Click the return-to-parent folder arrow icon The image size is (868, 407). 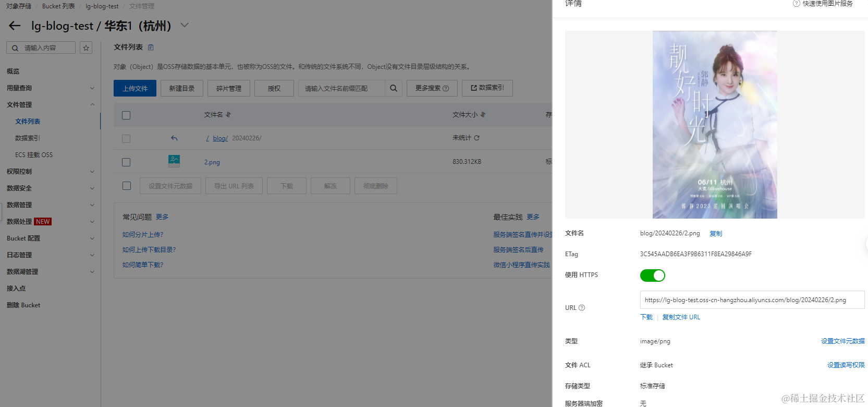pyautogui.click(x=174, y=138)
